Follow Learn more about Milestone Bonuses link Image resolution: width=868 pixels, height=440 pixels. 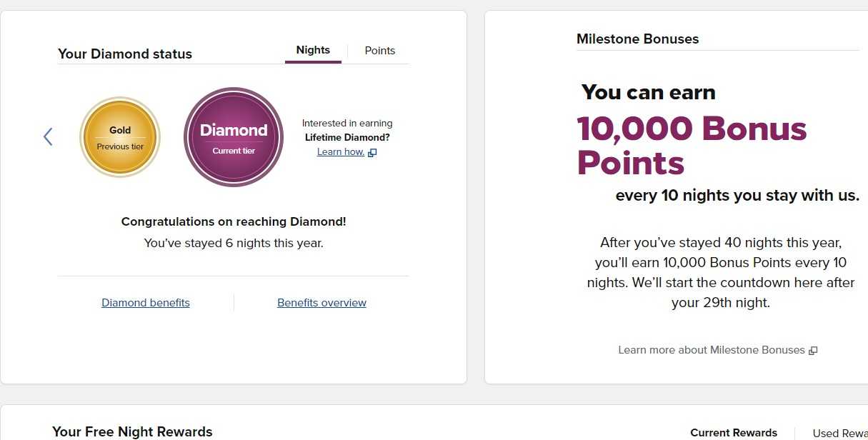click(x=712, y=350)
